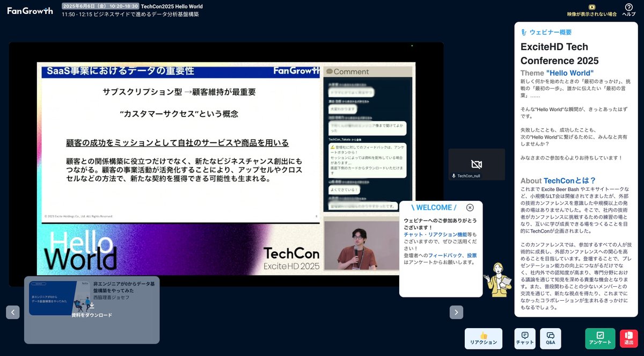The image size is (644, 356).
Task: Click the ウェビナー概要 header
Action: (546, 32)
